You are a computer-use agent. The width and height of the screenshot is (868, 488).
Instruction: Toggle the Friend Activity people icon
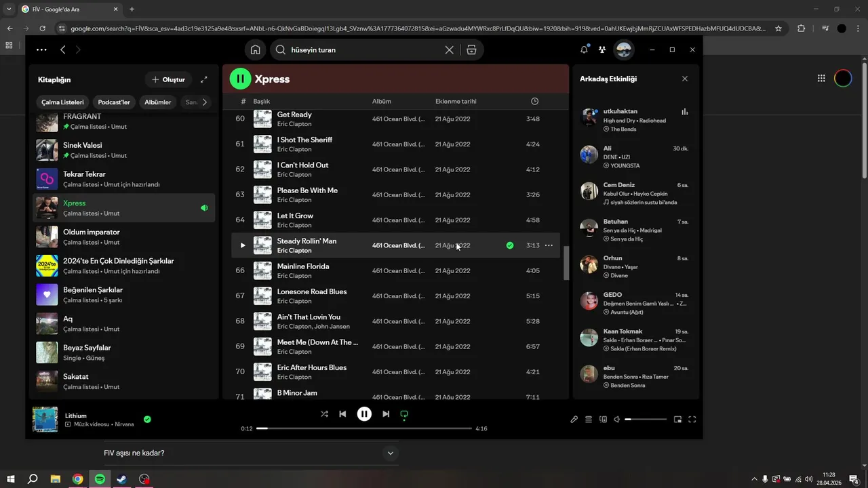(601, 49)
